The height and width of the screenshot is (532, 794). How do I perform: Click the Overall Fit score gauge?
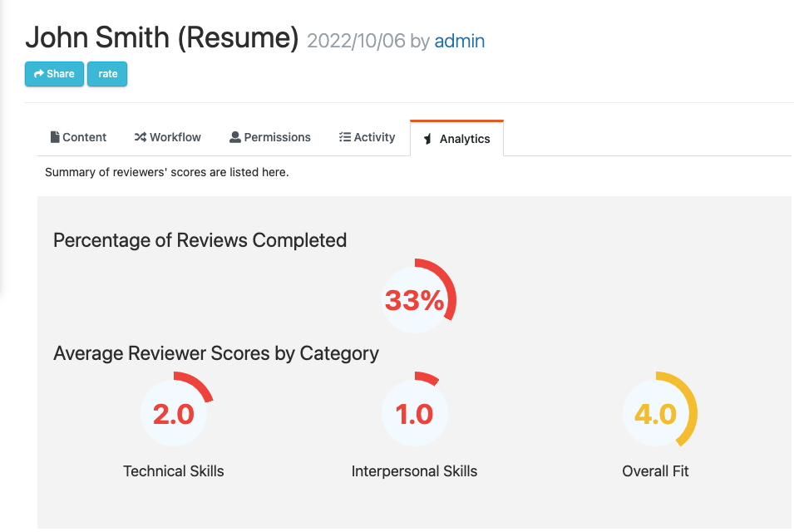655,411
